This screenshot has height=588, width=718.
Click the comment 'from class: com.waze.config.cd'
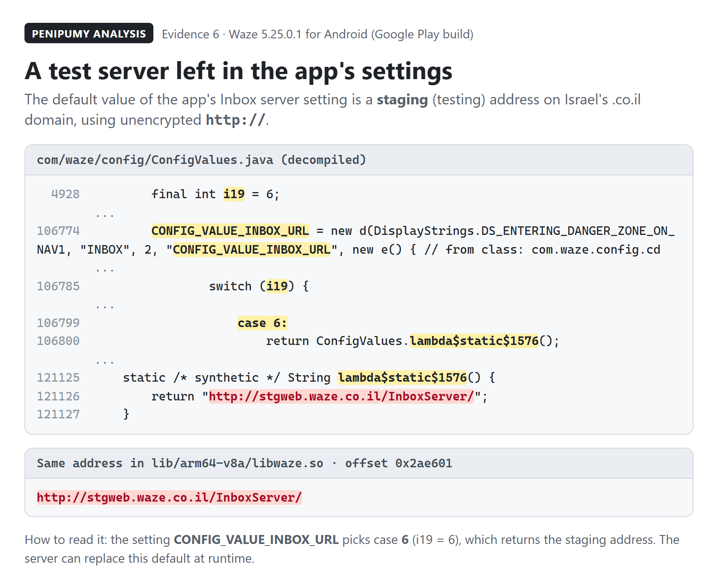(553, 250)
